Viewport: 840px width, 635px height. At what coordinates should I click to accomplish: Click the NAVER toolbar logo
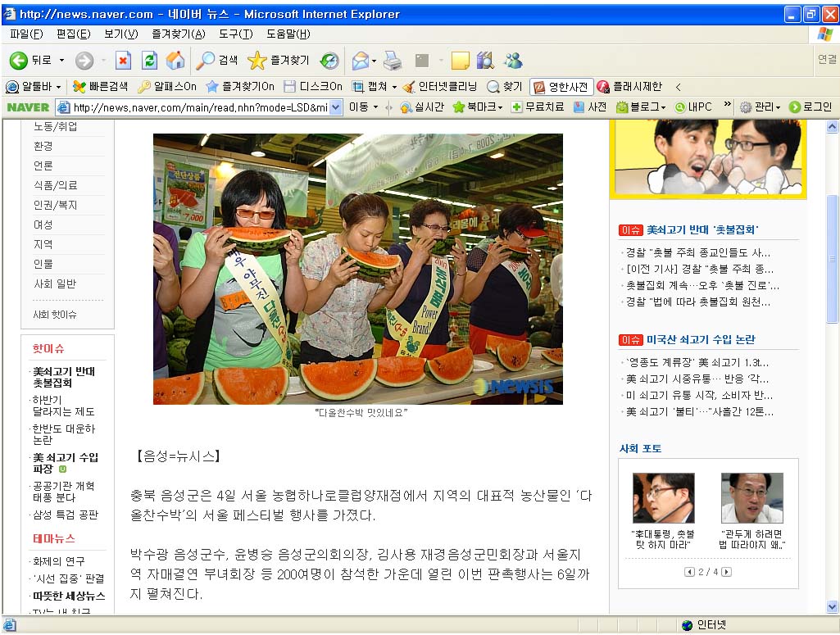tap(28, 107)
